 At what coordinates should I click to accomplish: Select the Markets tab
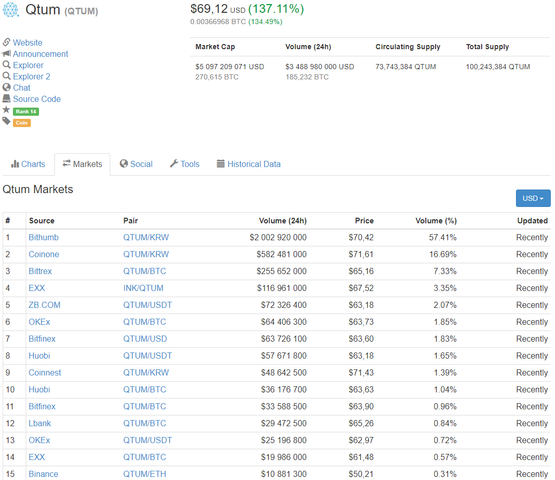point(82,164)
